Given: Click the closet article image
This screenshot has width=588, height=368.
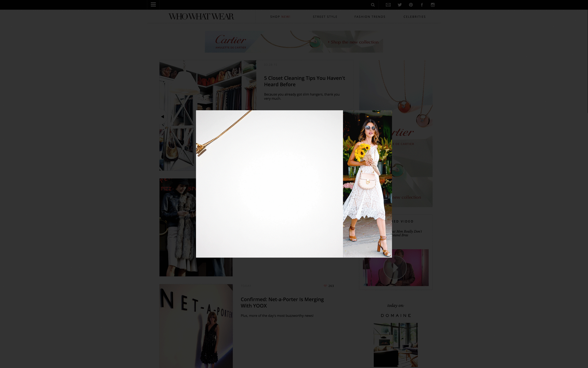Looking at the screenshot, I should [x=208, y=85].
